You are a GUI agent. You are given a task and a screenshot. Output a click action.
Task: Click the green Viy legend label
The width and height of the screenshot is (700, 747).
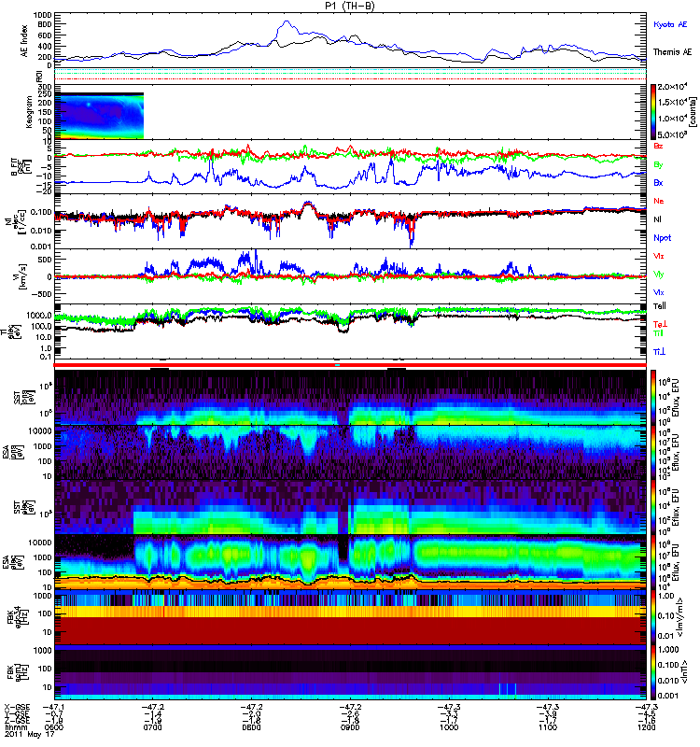[x=658, y=275]
